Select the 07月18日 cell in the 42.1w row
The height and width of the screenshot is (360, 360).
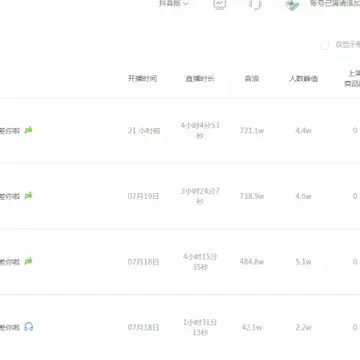143,327
